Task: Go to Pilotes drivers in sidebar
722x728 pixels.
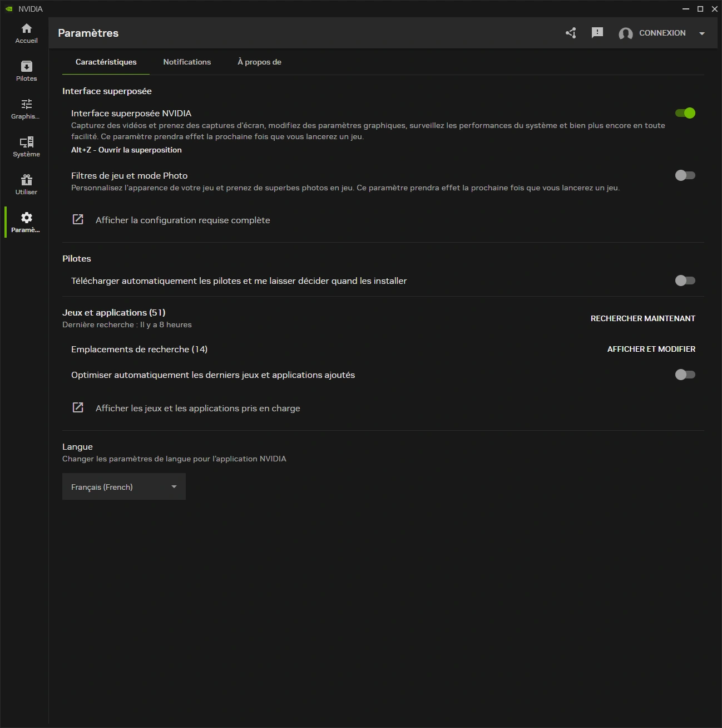Action: tap(26, 71)
